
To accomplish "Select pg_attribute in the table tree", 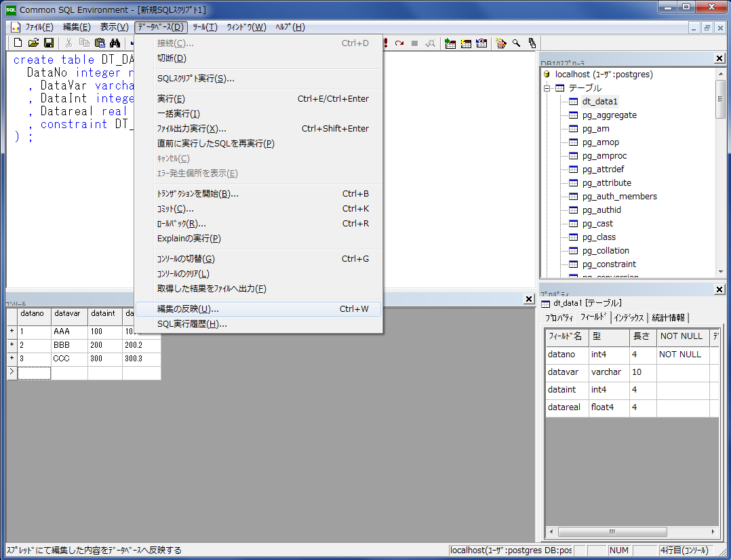I will (606, 183).
